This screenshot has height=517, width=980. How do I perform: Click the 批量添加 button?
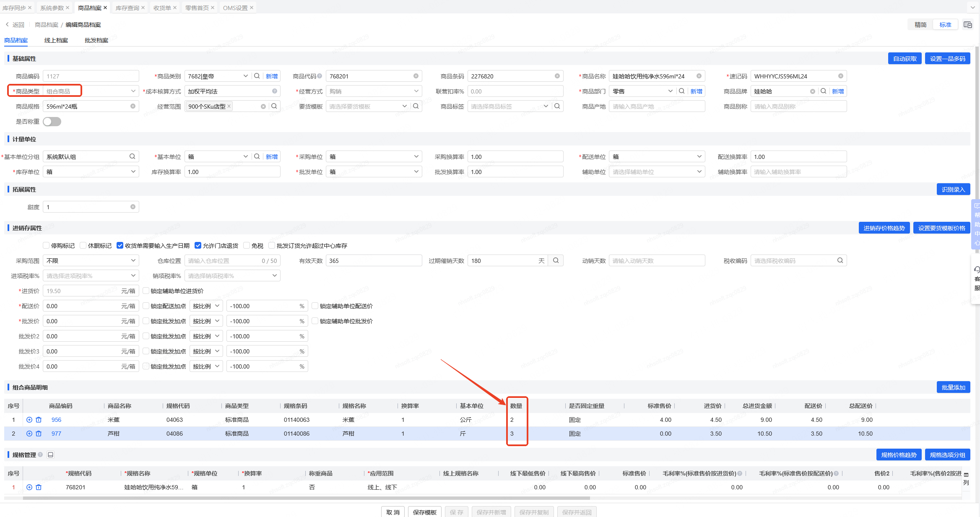(x=954, y=387)
